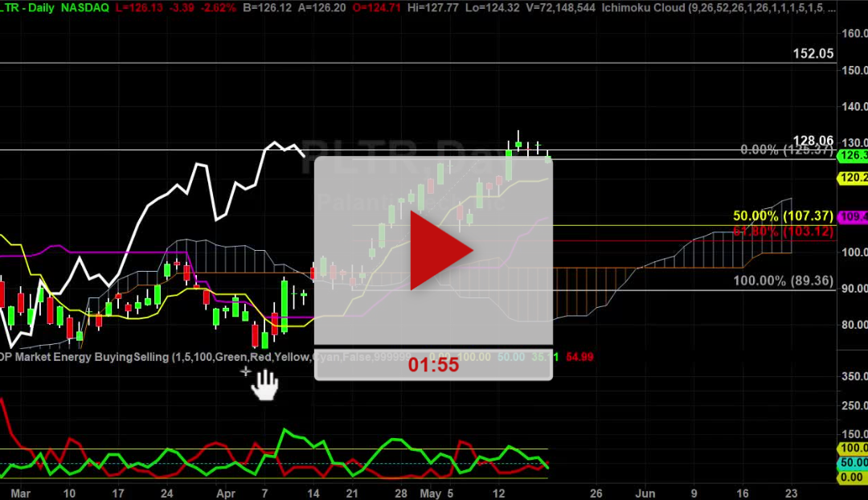Select the PLTR ticker symbol label
The height and width of the screenshot is (500, 868).
[x=8, y=7]
